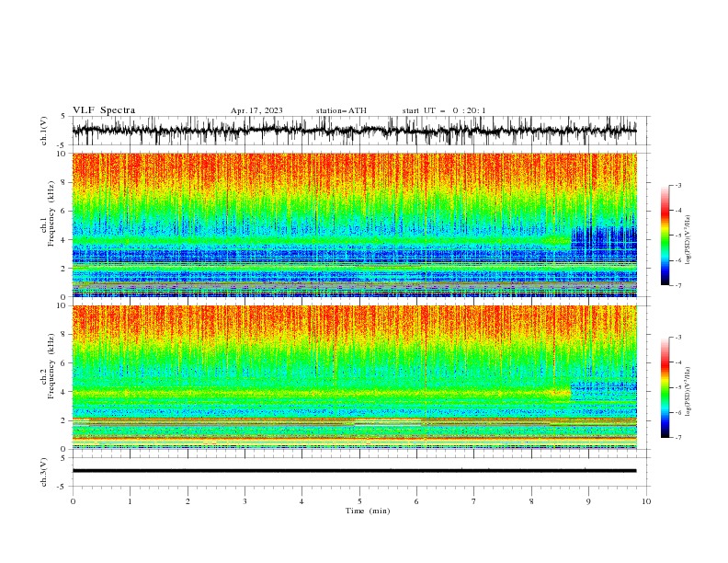The height and width of the screenshot is (563, 728).
Task: Click the time axis tick label "7"
Action: coord(474,501)
